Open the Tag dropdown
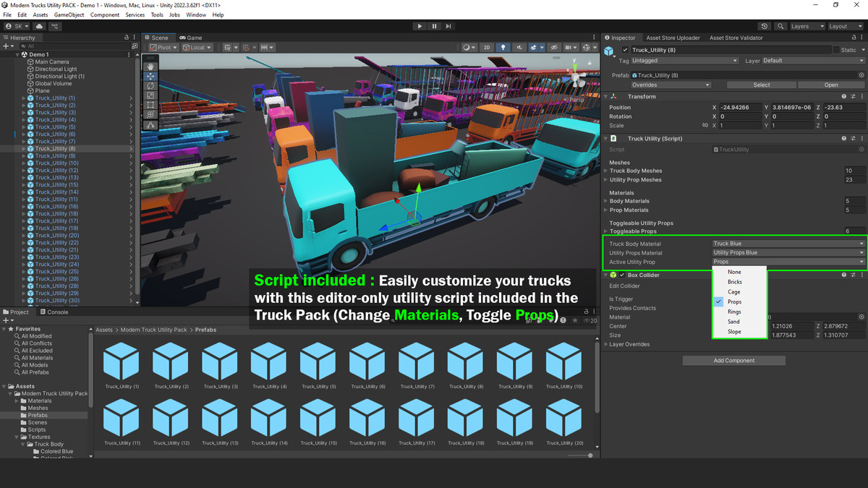868x488 pixels. 685,61
